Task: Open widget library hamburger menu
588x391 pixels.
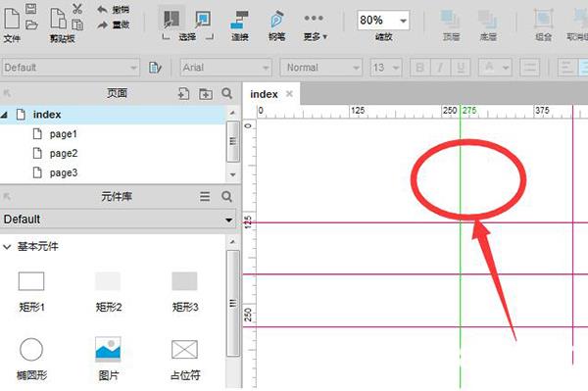Action: (x=205, y=196)
